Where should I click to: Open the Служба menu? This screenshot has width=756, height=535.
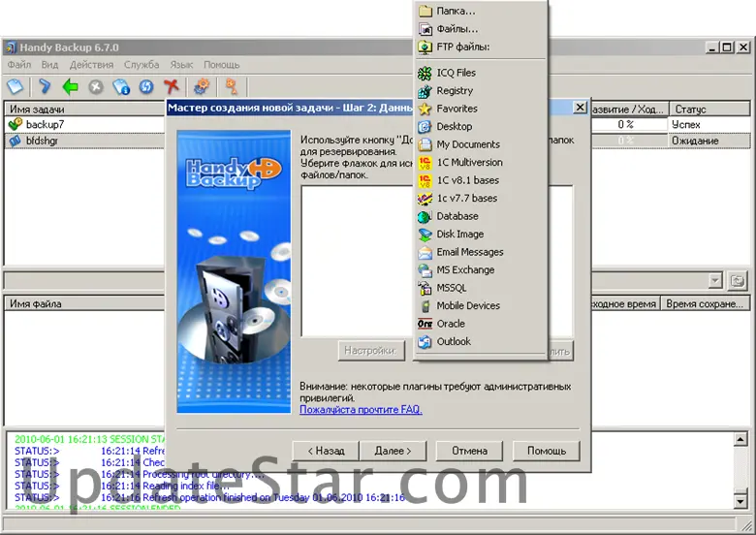coord(142,65)
